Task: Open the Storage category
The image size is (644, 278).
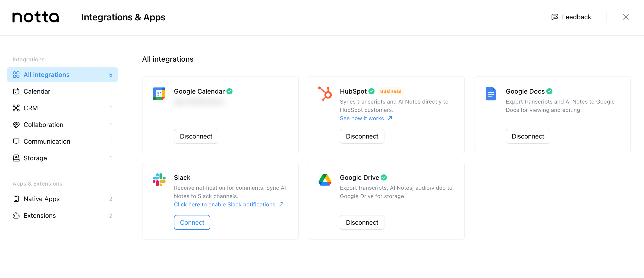Action: click(62, 158)
